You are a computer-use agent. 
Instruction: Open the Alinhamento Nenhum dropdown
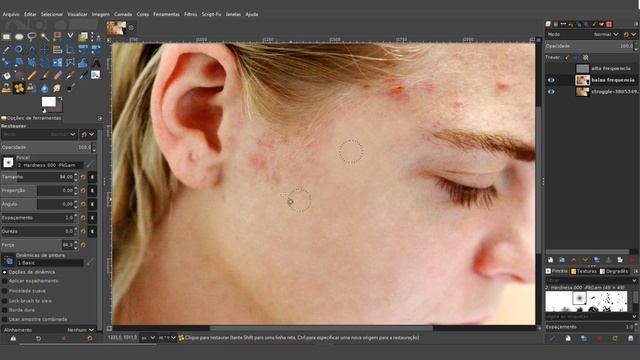click(x=49, y=330)
